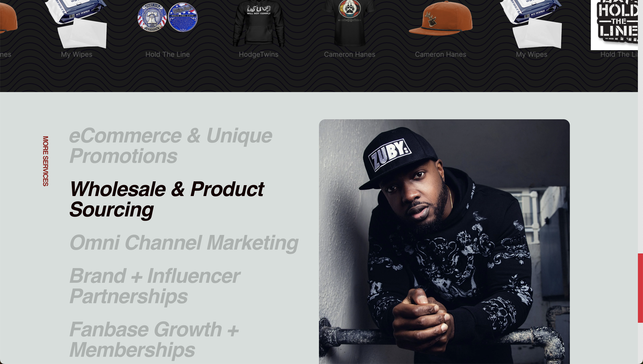Image resolution: width=643 pixels, height=364 pixels.
Task: Open the Hold The Line sticker graphic
Action: 614,25
